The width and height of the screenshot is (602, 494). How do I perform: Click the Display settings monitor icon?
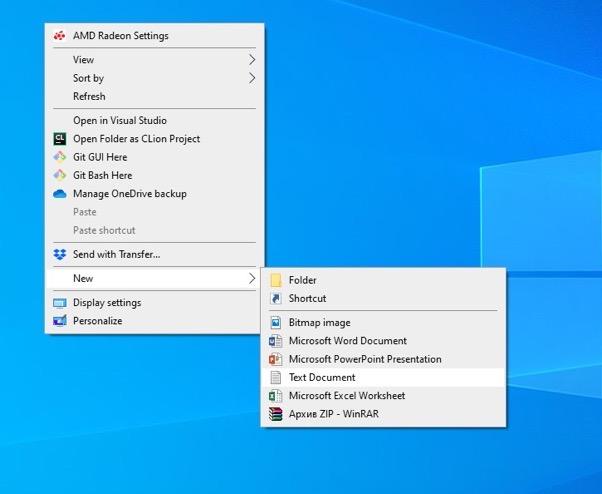60,303
